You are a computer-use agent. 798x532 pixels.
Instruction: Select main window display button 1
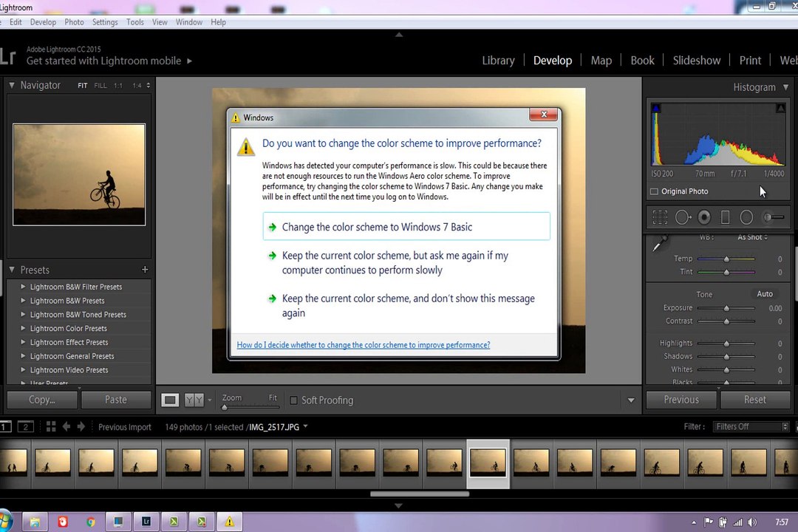coord(5,426)
